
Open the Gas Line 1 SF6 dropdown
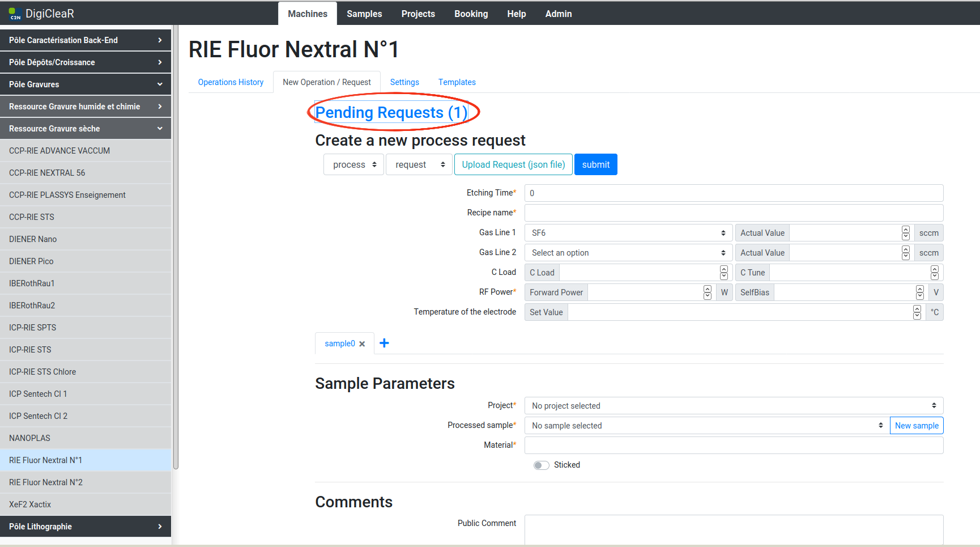(x=628, y=233)
